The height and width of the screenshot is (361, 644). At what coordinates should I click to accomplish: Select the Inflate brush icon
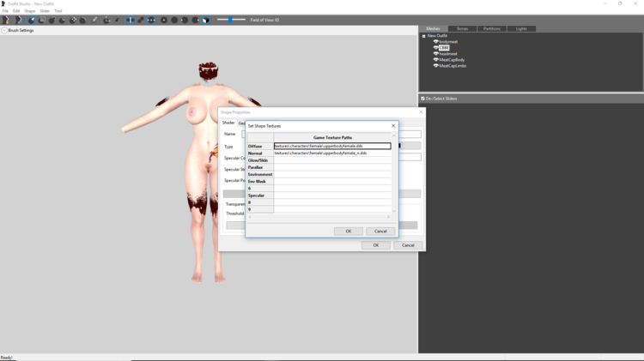click(52, 20)
